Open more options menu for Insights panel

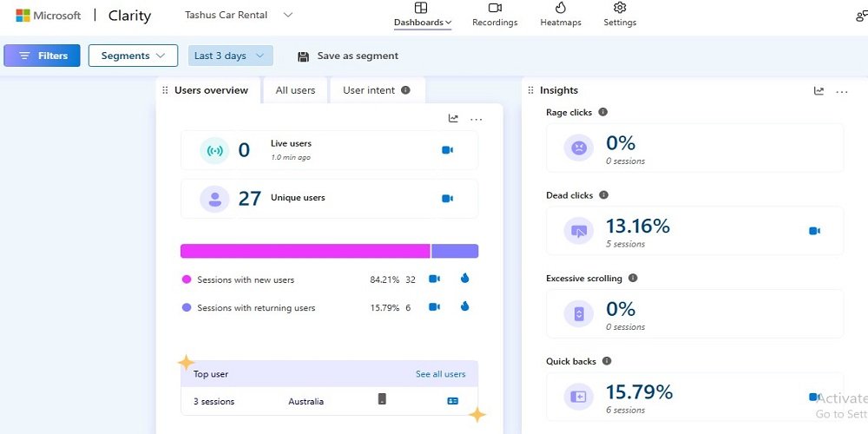point(841,91)
